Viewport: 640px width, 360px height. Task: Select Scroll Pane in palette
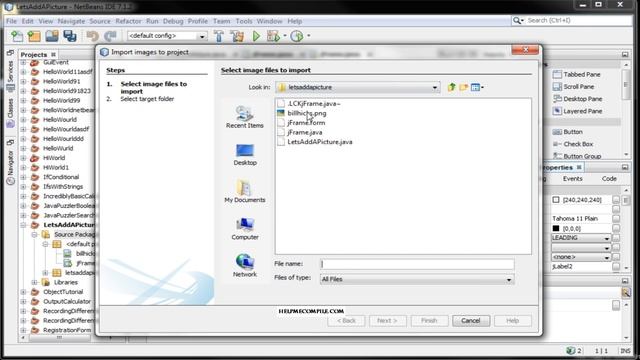(x=573, y=87)
